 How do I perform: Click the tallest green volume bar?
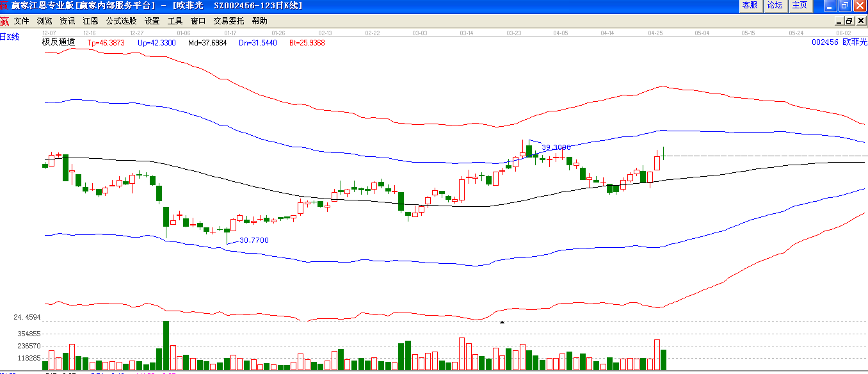(166, 345)
